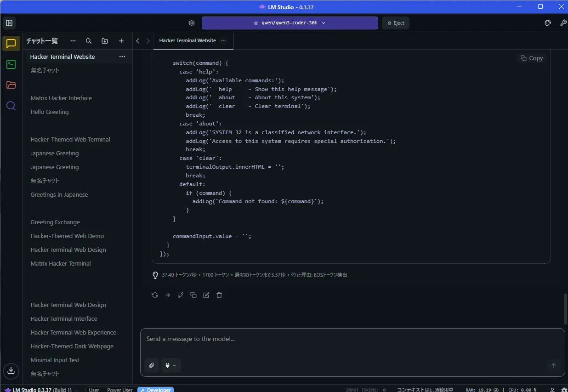Open the model settings gear icon
Image resolution: width=568 pixels, height=392 pixels.
coord(192,23)
